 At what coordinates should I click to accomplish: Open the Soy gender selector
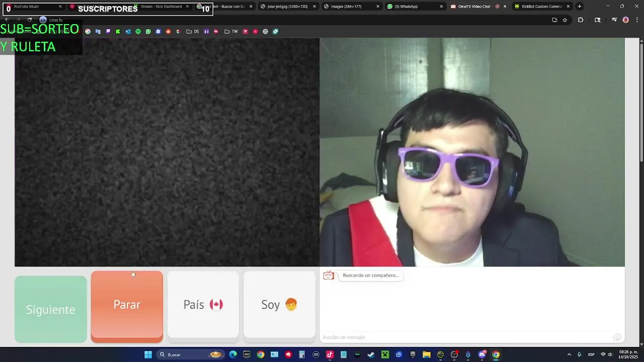click(279, 305)
